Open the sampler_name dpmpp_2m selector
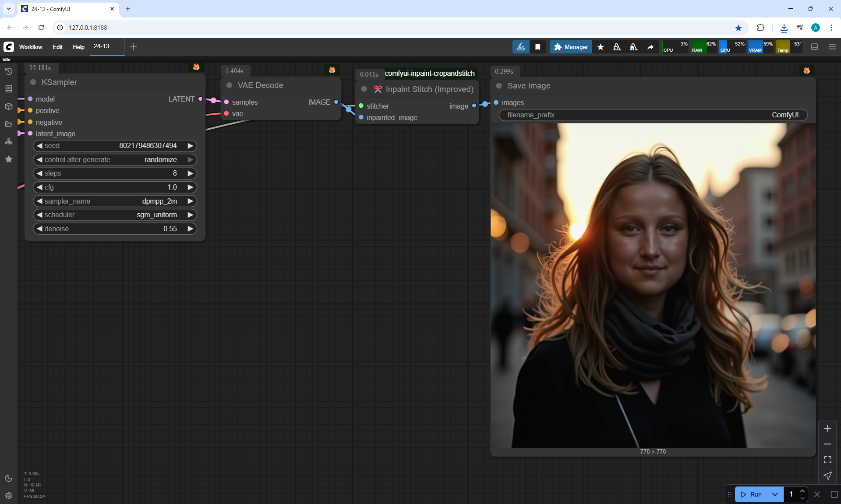This screenshot has height=504, width=841. pyautogui.click(x=115, y=201)
